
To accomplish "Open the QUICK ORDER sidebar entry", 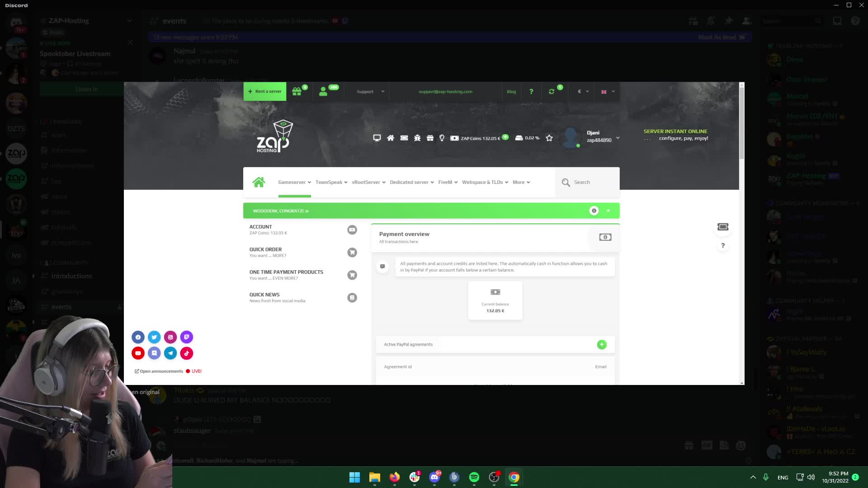I will 303,253.
